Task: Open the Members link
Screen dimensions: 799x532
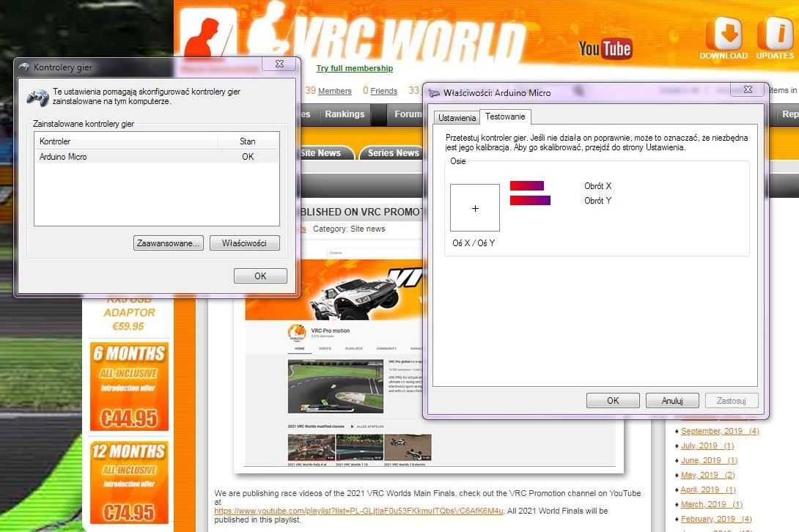Action: (x=335, y=91)
